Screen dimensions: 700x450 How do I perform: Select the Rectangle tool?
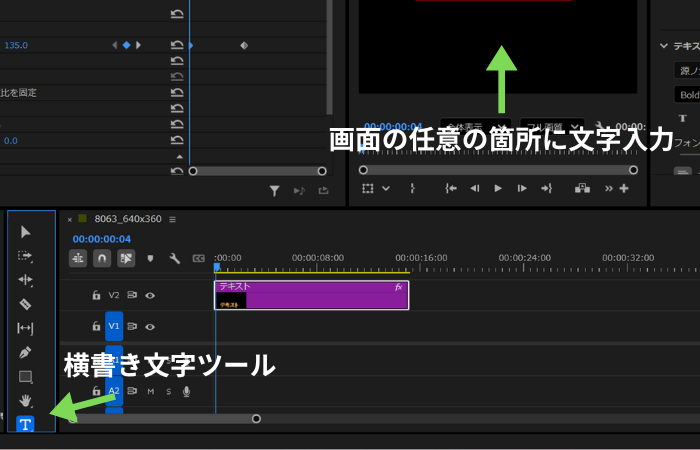coord(25,377)
